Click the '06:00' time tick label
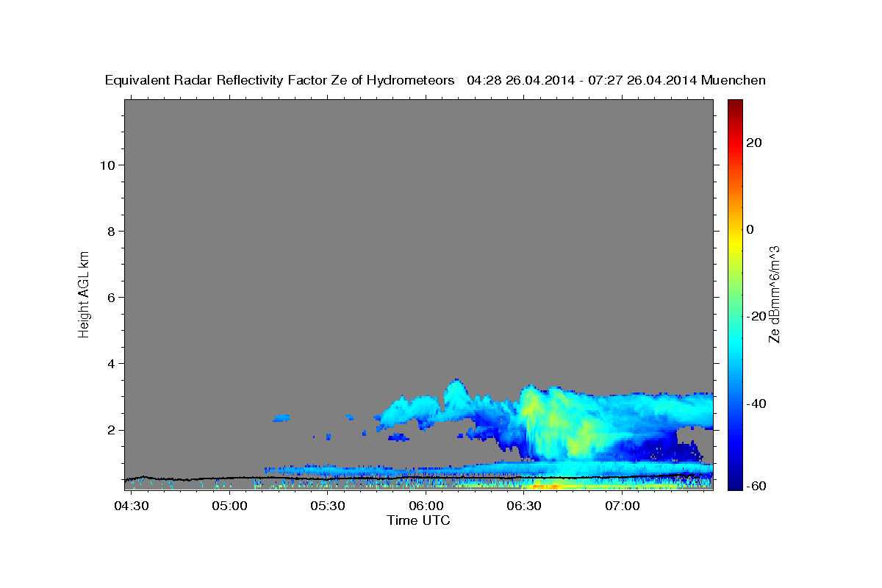The image size is (882, 588). (426, 506)
